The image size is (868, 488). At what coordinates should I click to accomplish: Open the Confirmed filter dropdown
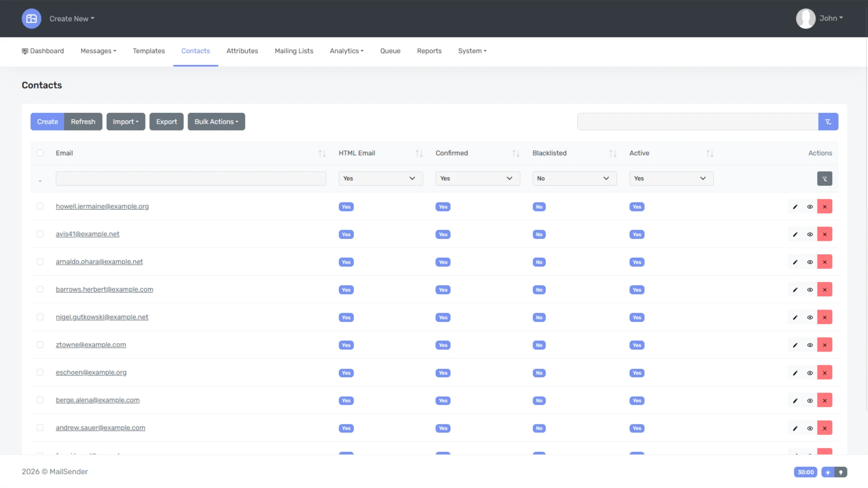477,178
